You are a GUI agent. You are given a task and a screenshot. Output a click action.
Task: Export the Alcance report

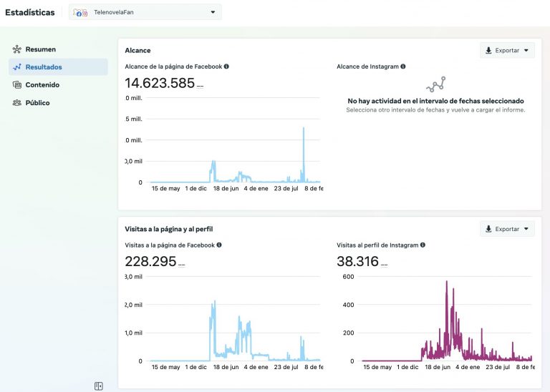click(x=507, y=51)
